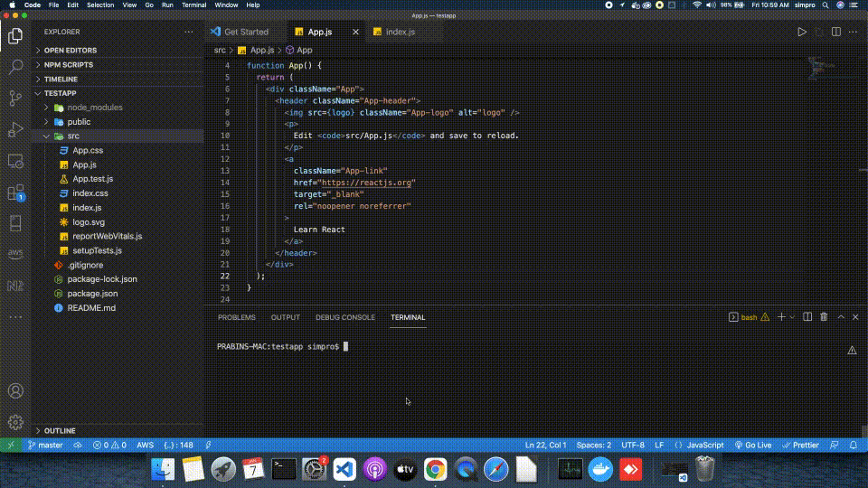Focus the terminal prompt input
This screenshot has width=868, height=488.
point(345,347)
